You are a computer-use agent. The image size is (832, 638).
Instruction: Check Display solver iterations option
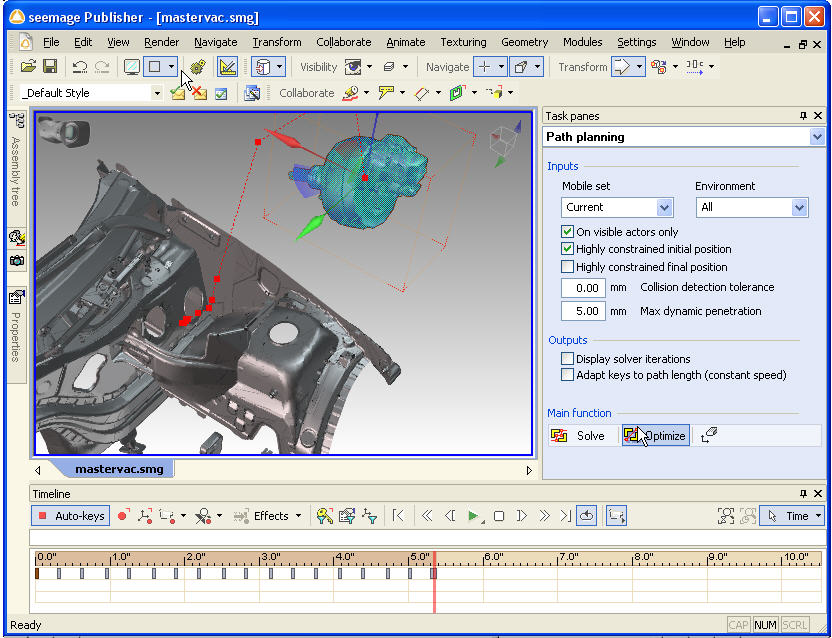pyautogui.click(x=568, y=359)
